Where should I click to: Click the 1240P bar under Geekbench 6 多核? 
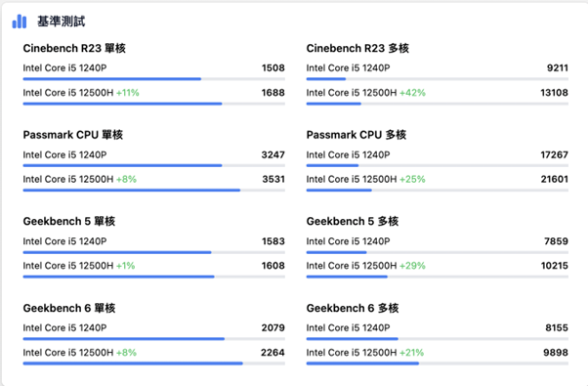[438, 339]
